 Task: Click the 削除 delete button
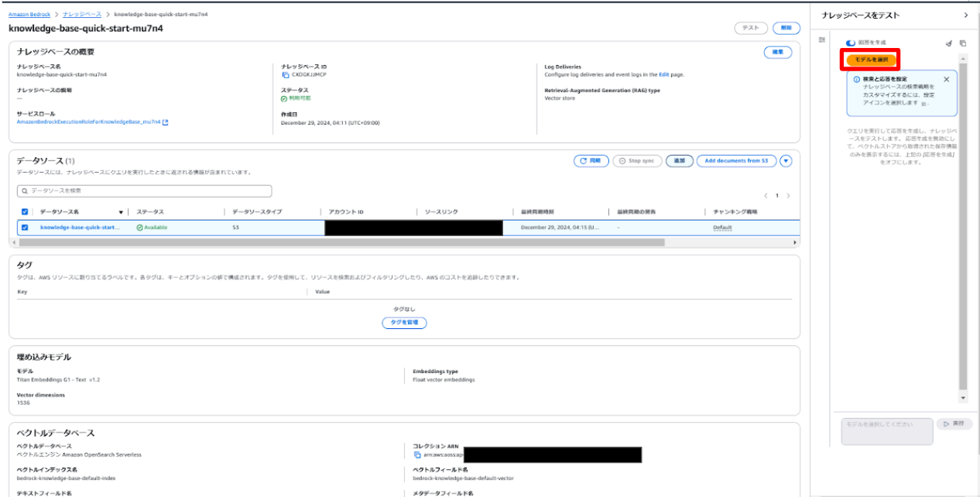pos(786,28)
